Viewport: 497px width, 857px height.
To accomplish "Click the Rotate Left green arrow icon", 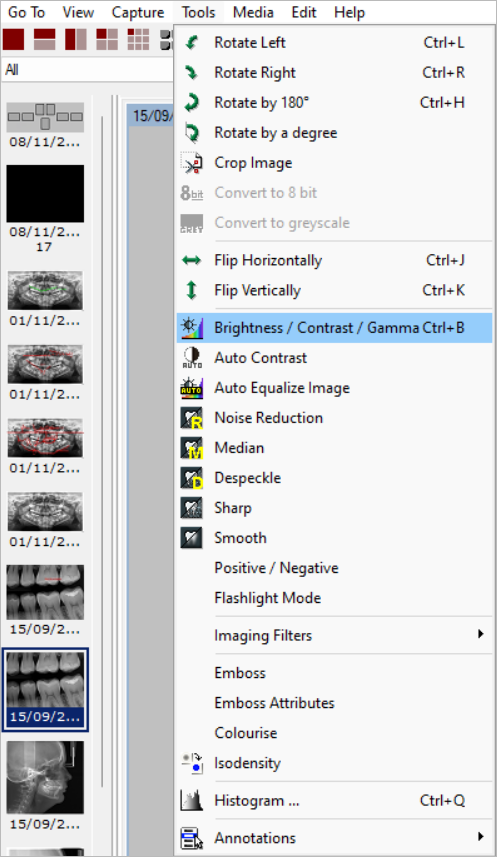I will pos(191,43).
